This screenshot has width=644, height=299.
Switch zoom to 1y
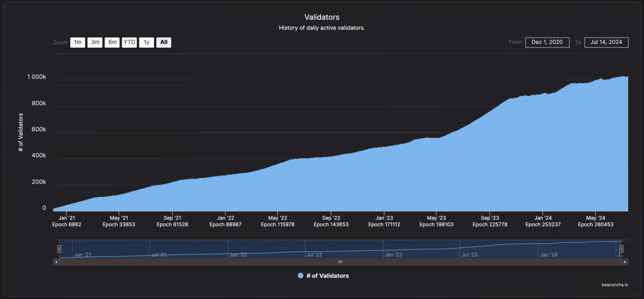[x=146, y=42]
